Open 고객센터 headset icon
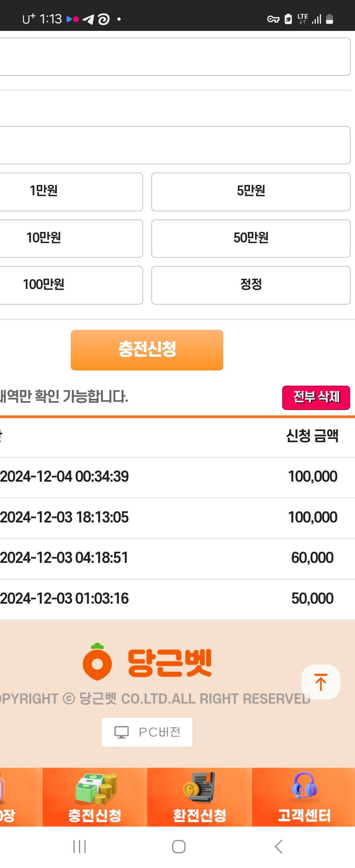This screenshot has height=868, width=355. pos(304,785)
